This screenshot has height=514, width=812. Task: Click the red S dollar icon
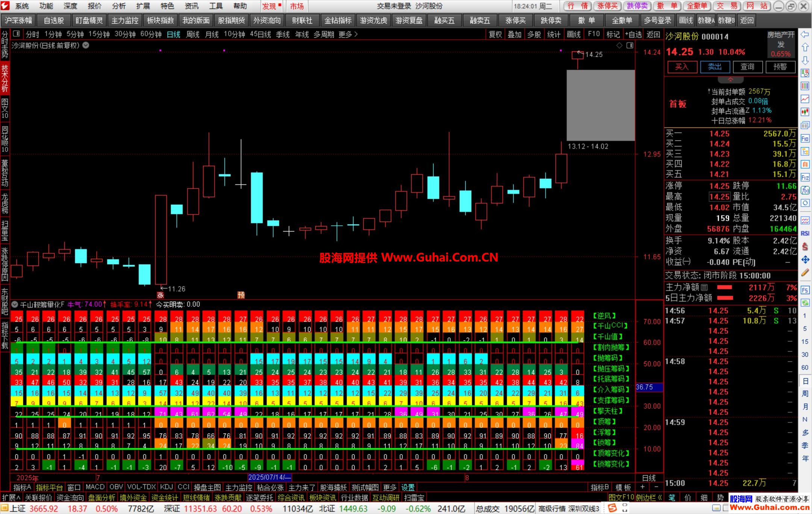(805, 246)
